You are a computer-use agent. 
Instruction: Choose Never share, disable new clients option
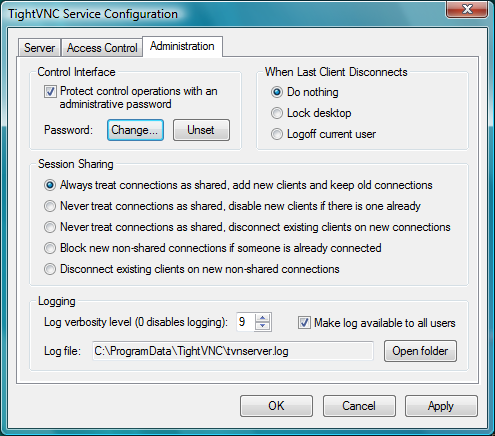(x=50, y=206)
